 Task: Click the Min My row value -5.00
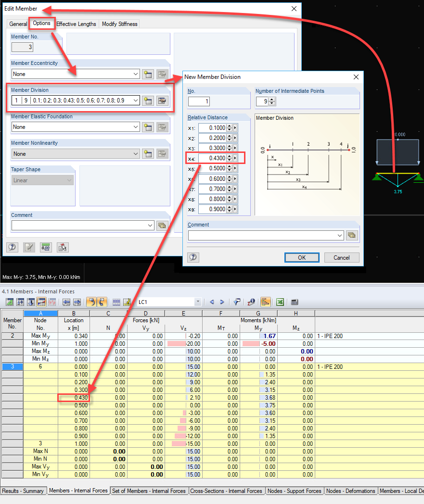coord(258,343)
